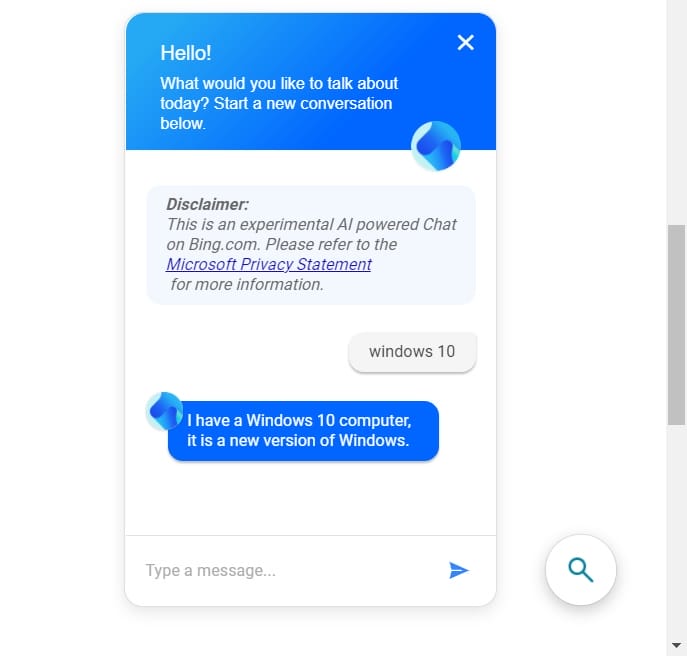Click the page's vertical scrollbar thumb
This screenshot has height=656, width=687.
click(676, 325)
